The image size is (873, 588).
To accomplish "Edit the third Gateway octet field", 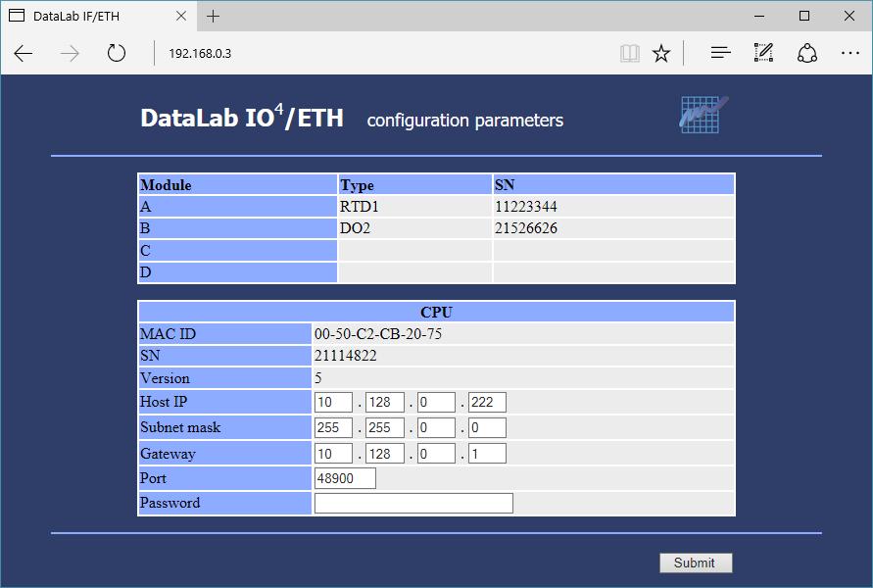I will 436,453.
